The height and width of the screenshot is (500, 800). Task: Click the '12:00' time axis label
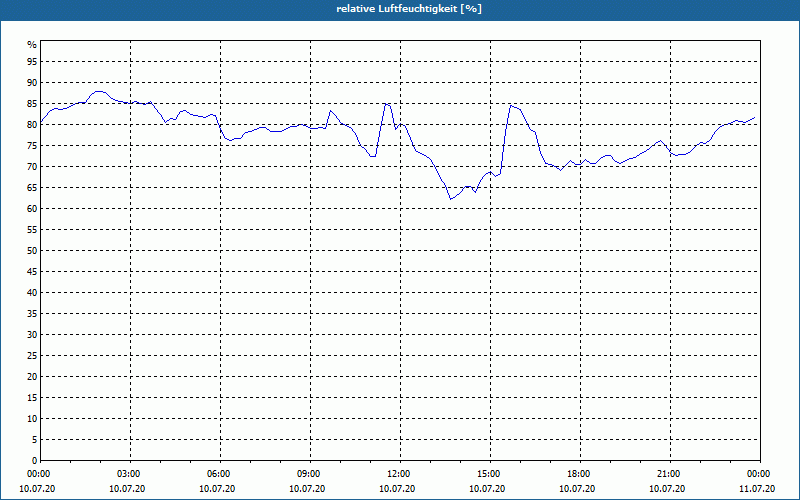pos(399,474)
